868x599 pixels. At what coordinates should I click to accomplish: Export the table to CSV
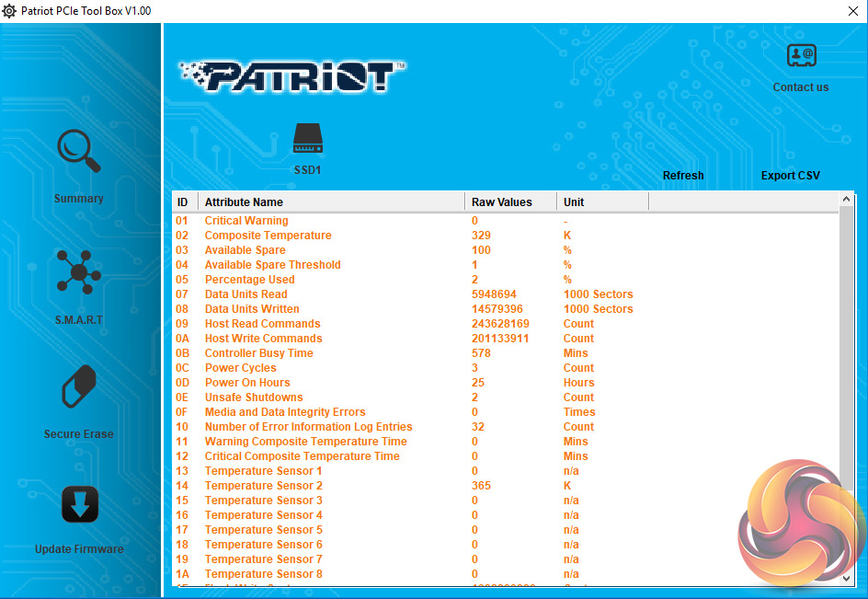[x=790, y=176]
